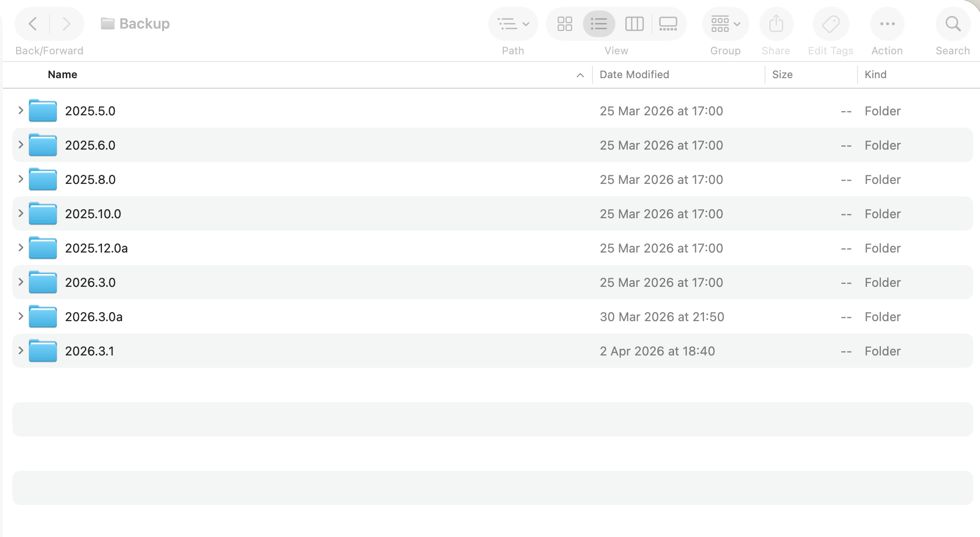
Task: Go forward with the forward arrow
Action: (66, 24)
